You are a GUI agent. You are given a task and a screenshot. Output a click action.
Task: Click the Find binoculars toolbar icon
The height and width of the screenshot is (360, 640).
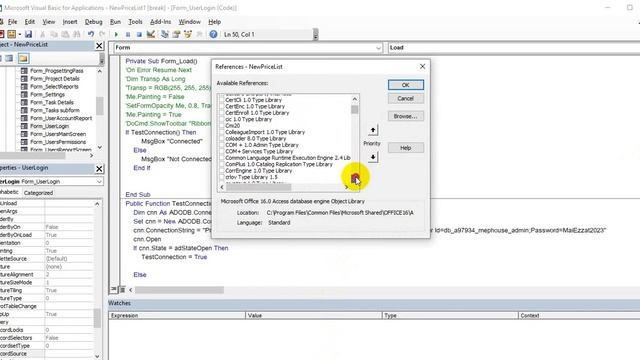point(76,35)
